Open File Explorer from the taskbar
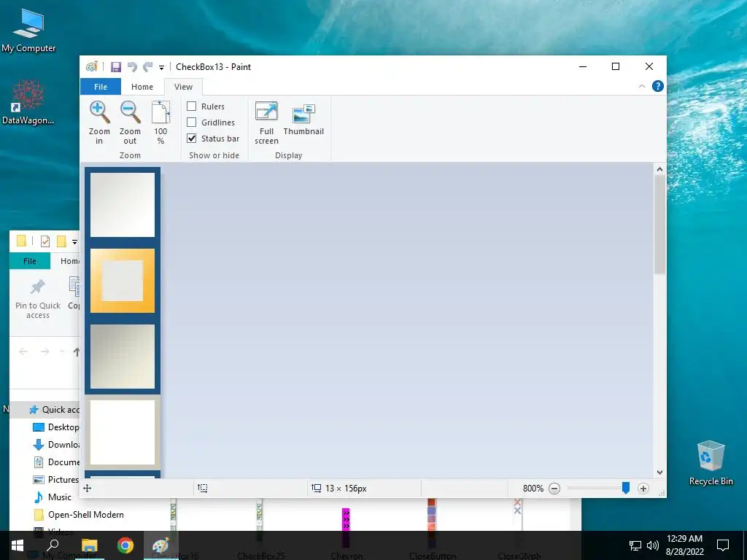 pos(90,545)
